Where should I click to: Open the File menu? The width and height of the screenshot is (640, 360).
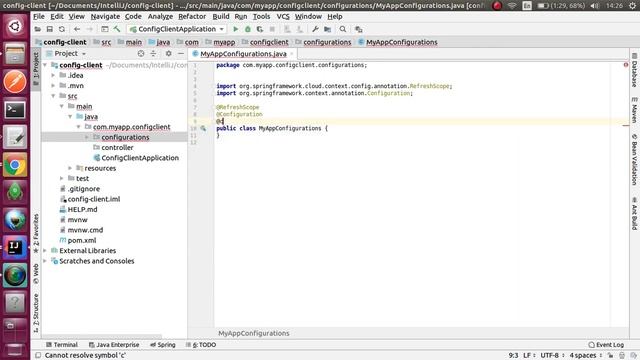[39, 17]
